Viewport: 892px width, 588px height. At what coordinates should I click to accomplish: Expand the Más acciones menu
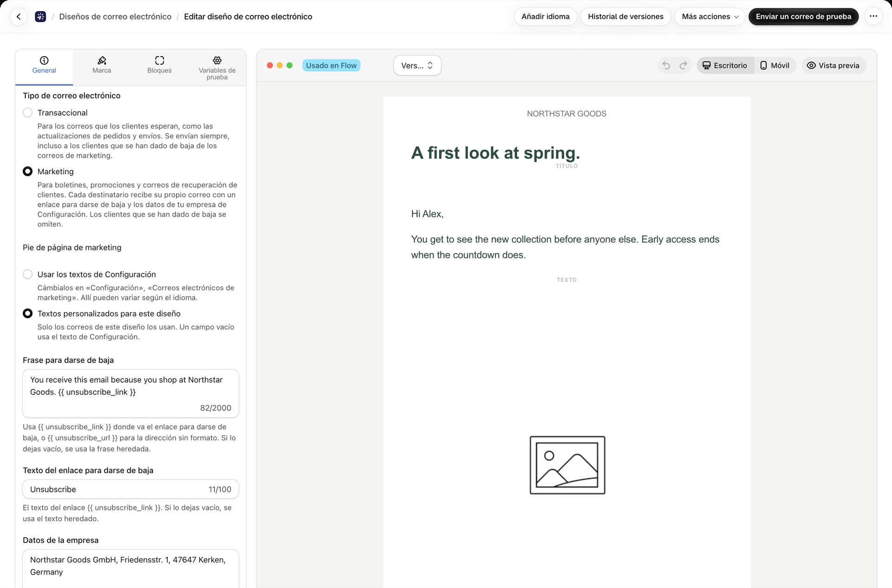coord(709,17)
